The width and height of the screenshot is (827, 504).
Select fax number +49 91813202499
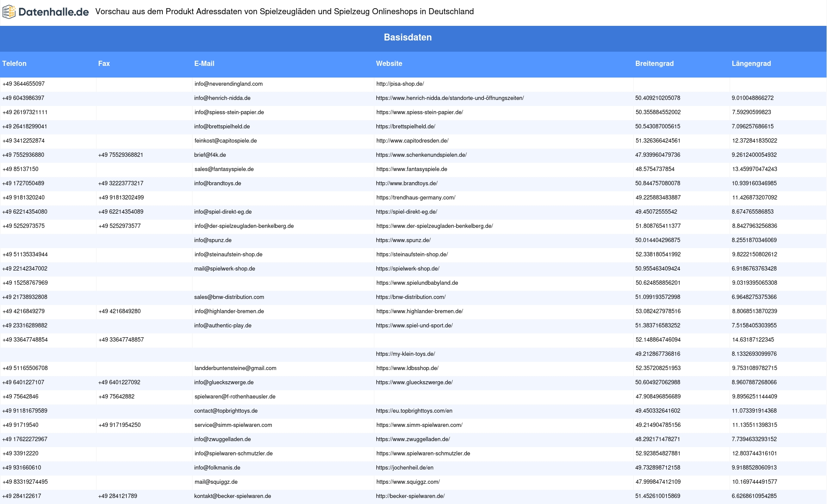point(121,198)
